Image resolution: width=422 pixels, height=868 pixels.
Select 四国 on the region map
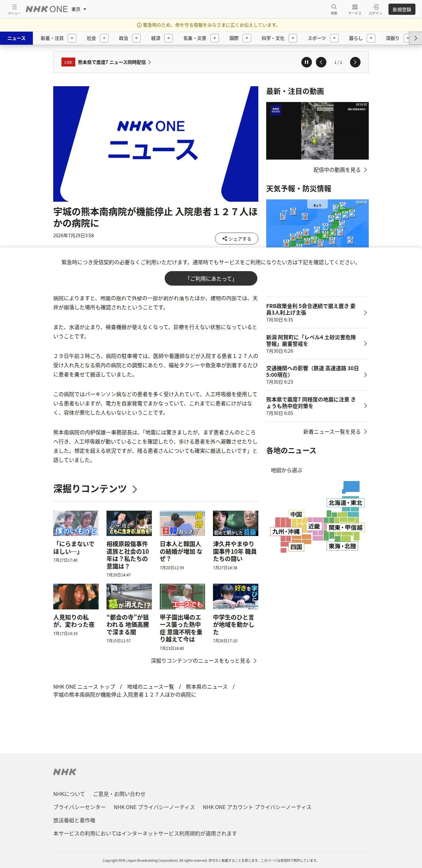[296, 547]
